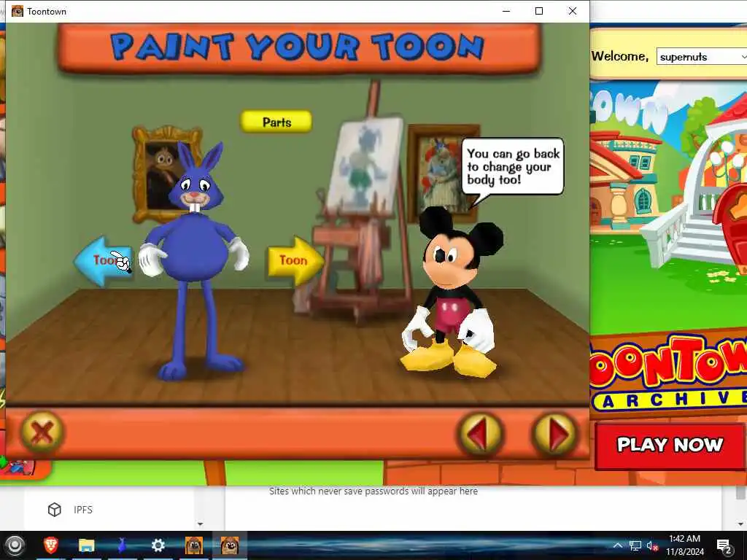Click the Start button on taskbar
The height and width of the screenshot is (560, 747).
(15, 545)
